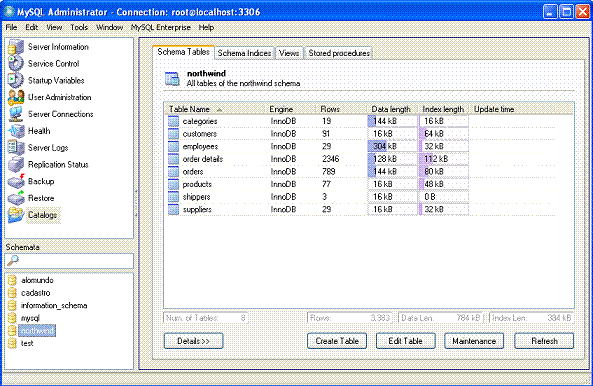The image size is (593, 386).
Task: Open the Backup drive icon
Action: pos(16,181)
